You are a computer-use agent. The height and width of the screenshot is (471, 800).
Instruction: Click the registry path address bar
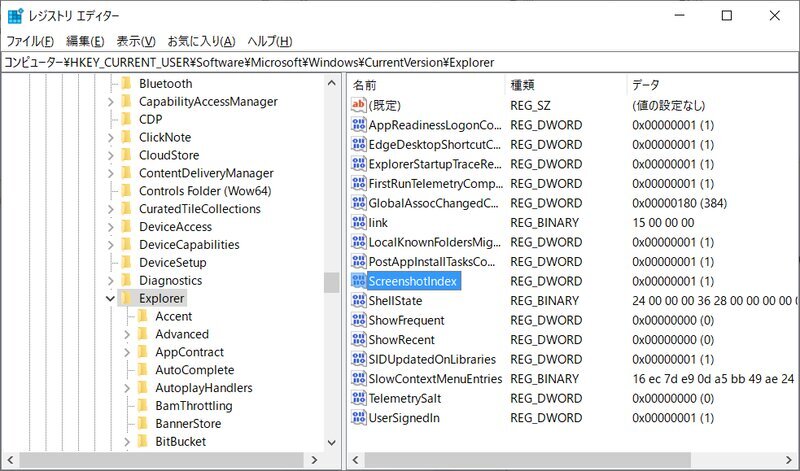tap(400, 62)
